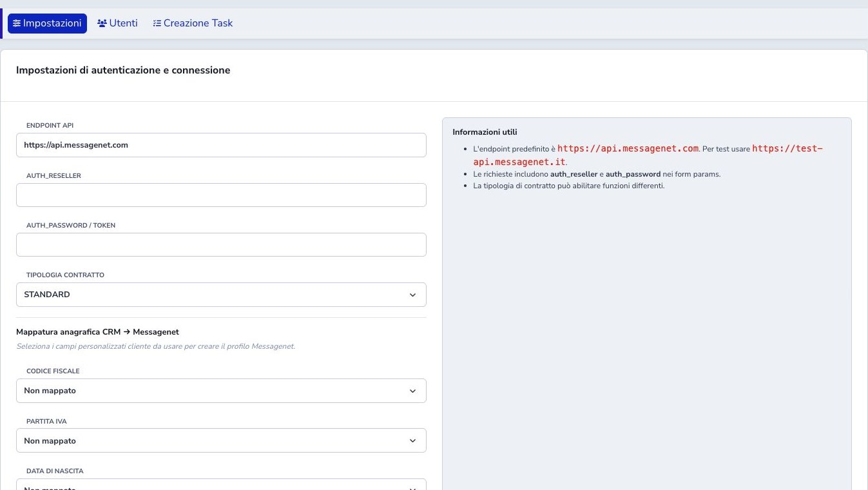Viewport: 868px width, 490px height.
Task: Switch to the Utenti tab
Action: point(117,23)
